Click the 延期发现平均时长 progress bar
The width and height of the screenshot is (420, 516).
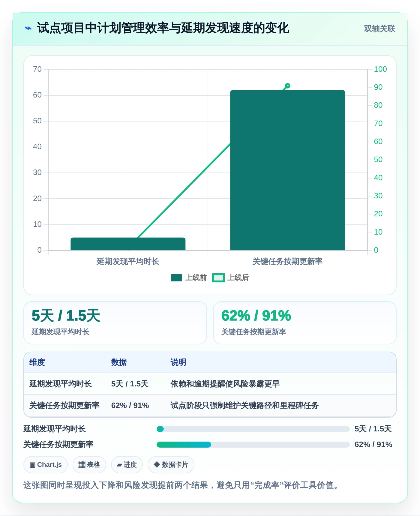[253, 429]
